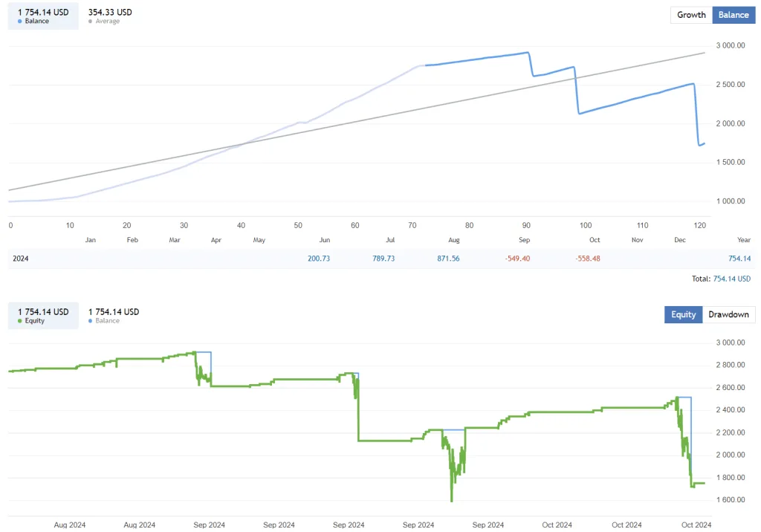
Task: Click the Year column header
Action: click(x=744, y=239)
